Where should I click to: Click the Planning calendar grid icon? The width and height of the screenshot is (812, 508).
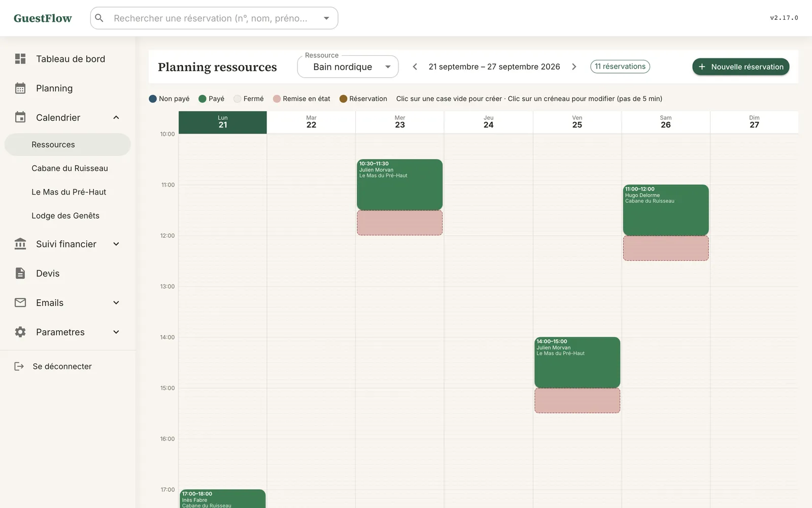click(x=20, y=88)
